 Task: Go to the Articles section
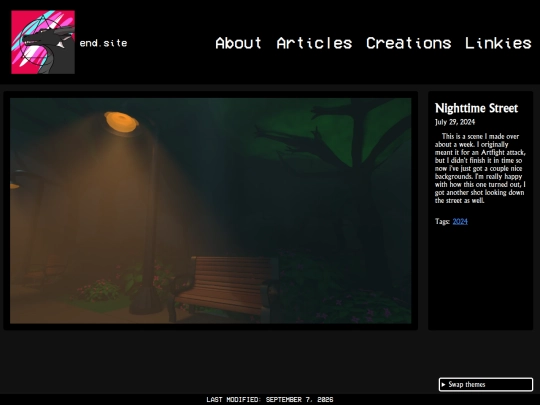[x=314, y=43]
